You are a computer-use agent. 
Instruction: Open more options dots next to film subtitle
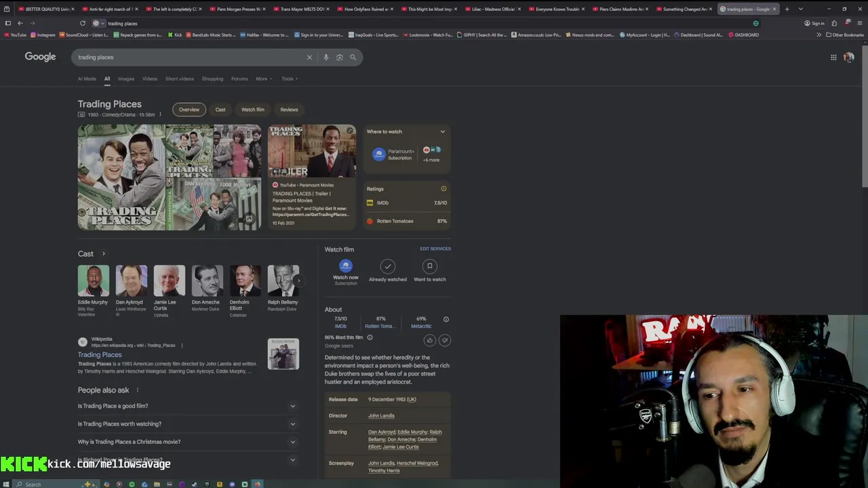coord(160,115)
